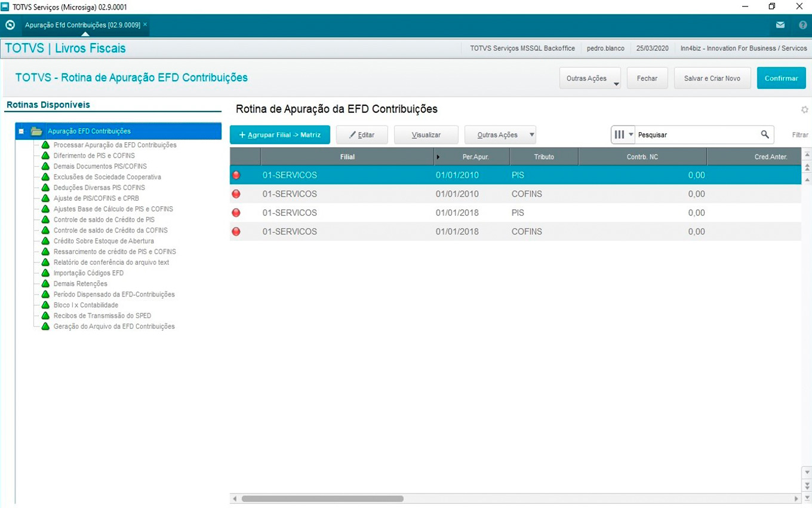Click the magnifier search icon

pos(765,134)
